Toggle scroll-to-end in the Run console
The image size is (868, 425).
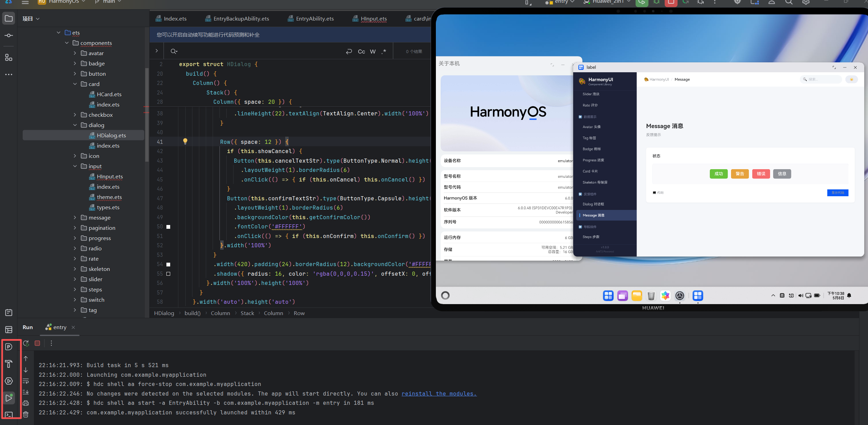tap(26, 392)
